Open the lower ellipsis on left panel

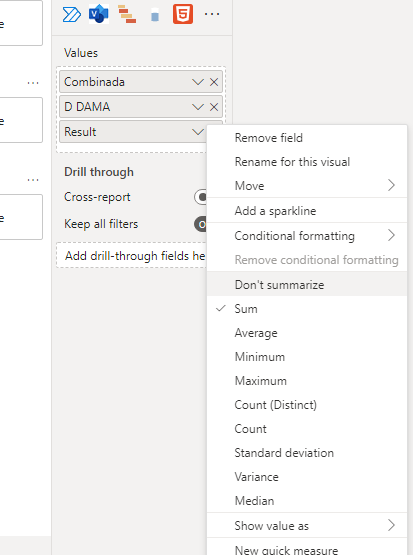click(x=33, y=180)
